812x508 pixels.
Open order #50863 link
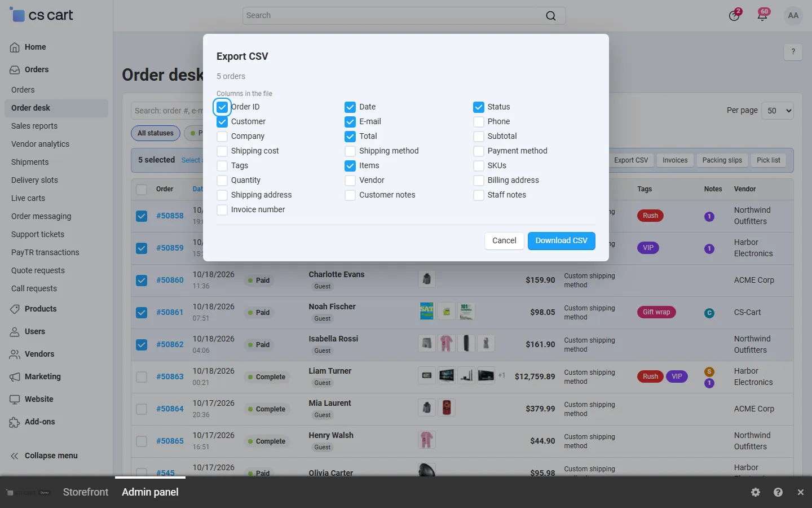(x=170, y=376)
